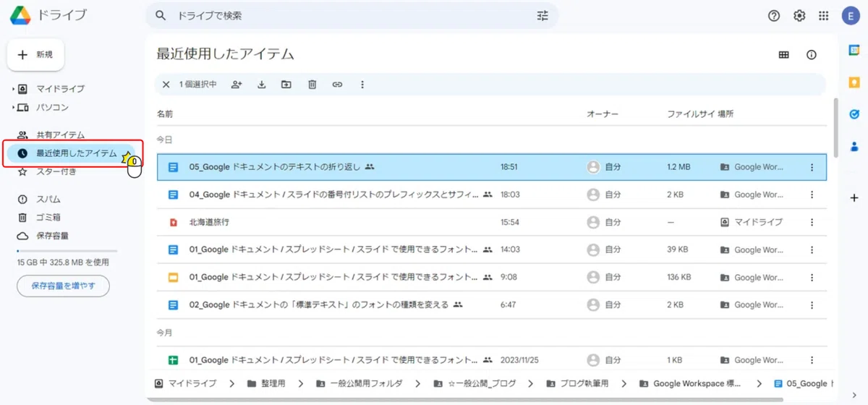Focus the ドライブで検索 search field
The width and height of the screenshot is (868, 405).
351,15
